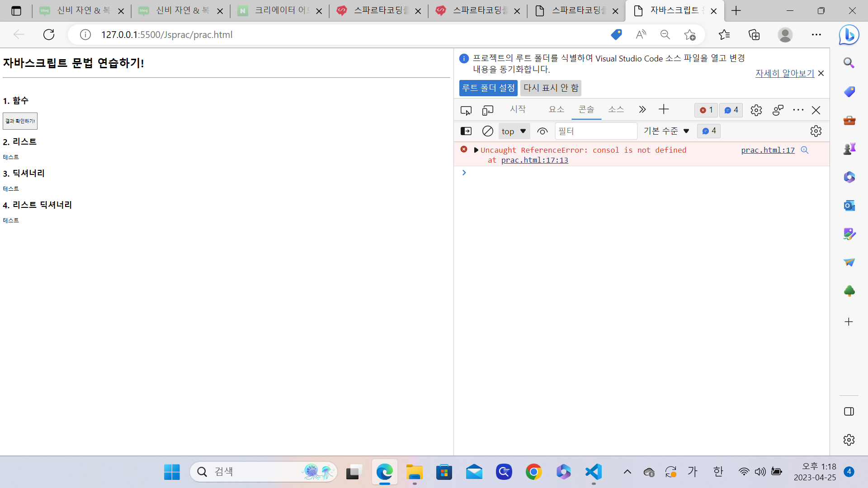Viewport: 868px width, 488px height.
Task: Open the Bing chat sidebar icon
Action: tap(849, 35)
